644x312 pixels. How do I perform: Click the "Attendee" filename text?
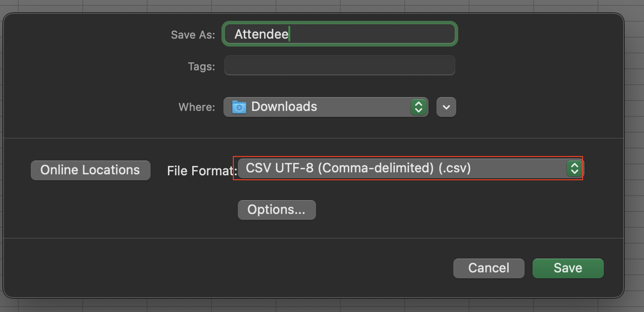coord(261,34)
